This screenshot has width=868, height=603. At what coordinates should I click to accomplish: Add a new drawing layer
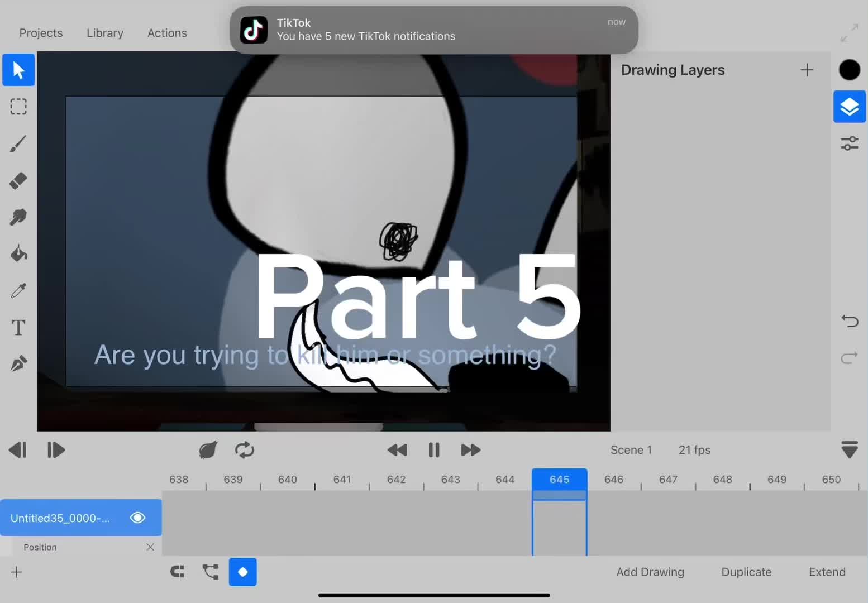(807, 70)
